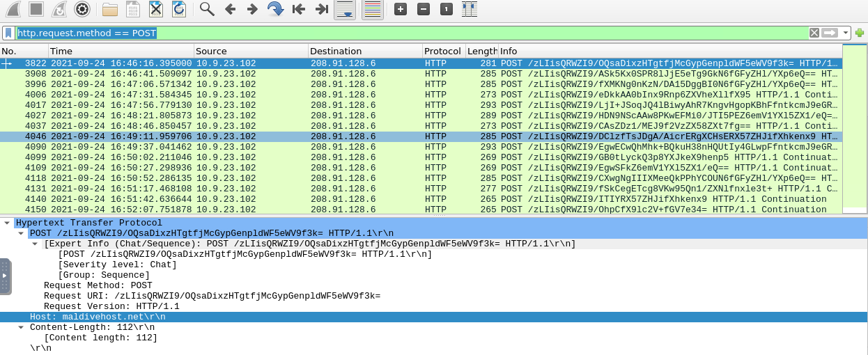Sort by the Time column header
The height and width of the screenshot is (355, 868).
point(121,51)
